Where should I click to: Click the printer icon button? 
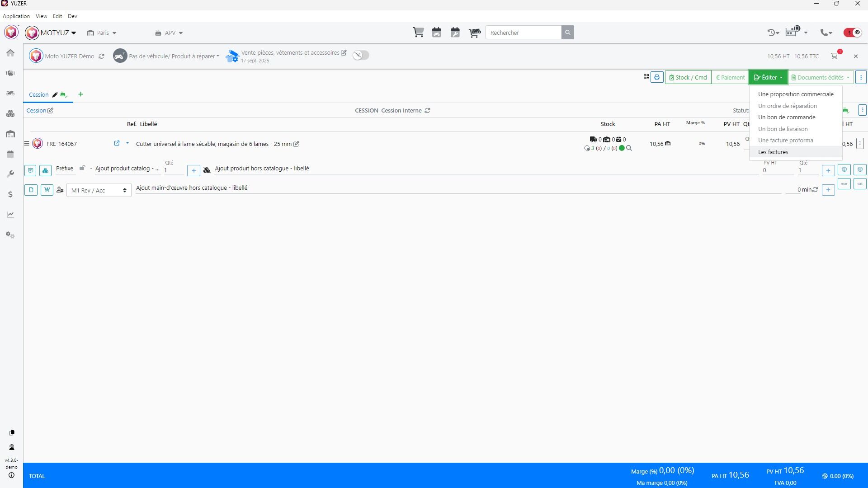pos(657,77)
